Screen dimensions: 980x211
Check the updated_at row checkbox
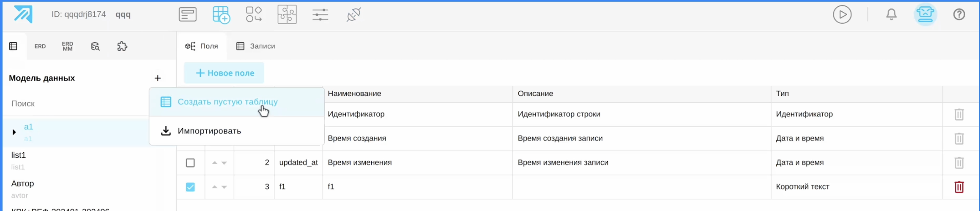click(x=190, y=163)
